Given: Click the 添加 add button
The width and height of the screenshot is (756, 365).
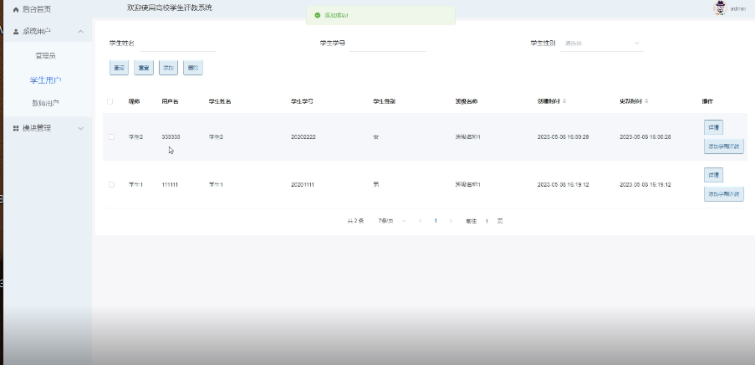Looking at the screenshot, I should [168, 68].
